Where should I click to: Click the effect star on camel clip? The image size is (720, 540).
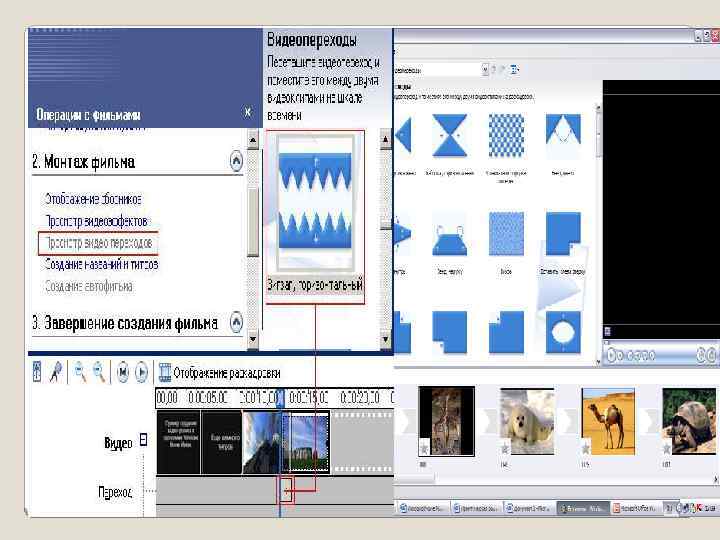pos(586,447)
